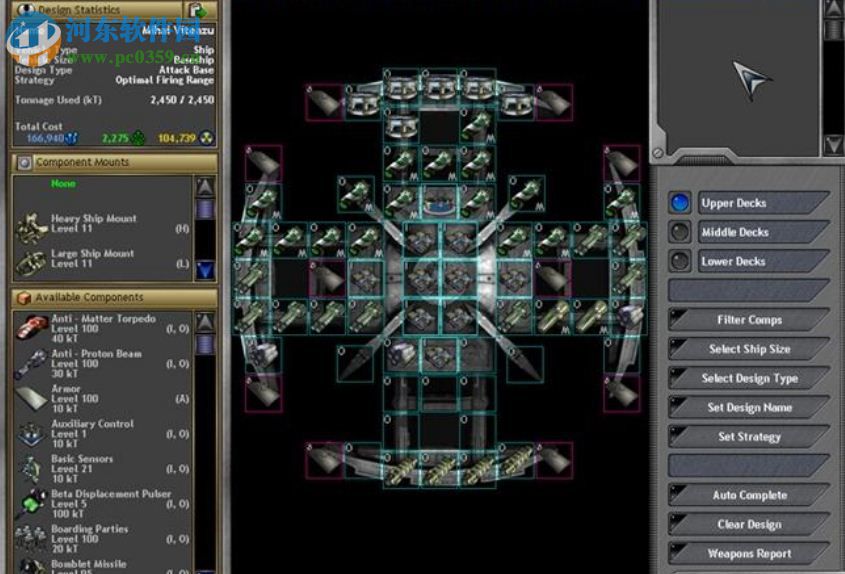Pick the Basic Sensors component icon
The height and width of the screenshot is (574, 845).
pyautogui.click(x=31, y=468)
